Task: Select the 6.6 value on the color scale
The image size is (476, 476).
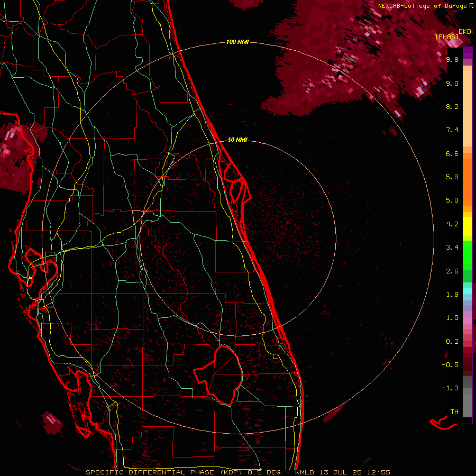Action: click(x=452, y=153)
